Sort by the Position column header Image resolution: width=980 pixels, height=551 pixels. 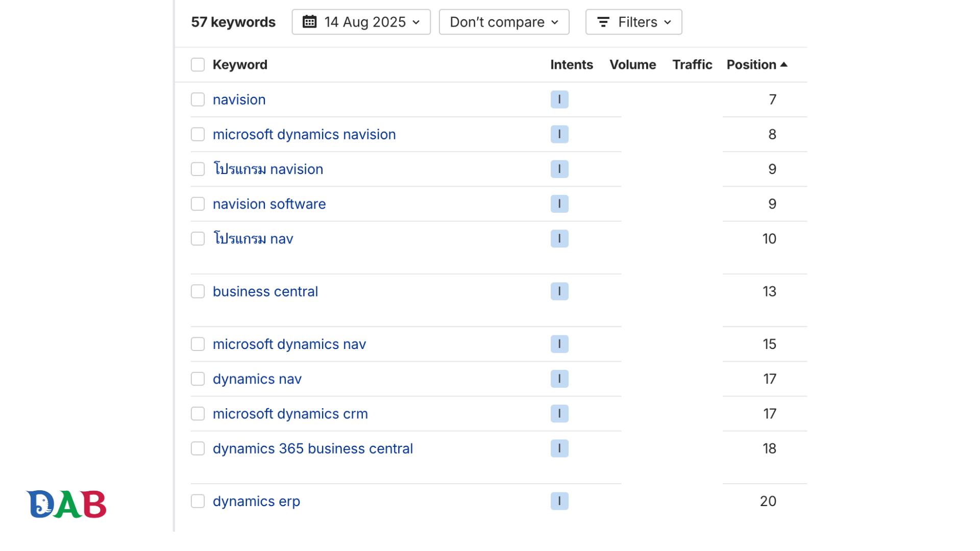751,65
